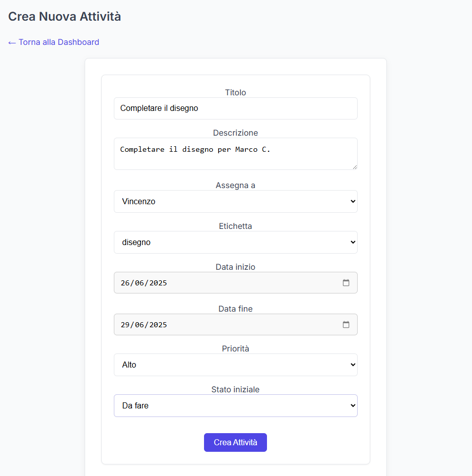
Task: Select the month segment in Data fine
Action: pyautogui.click(x=139, y=325)
